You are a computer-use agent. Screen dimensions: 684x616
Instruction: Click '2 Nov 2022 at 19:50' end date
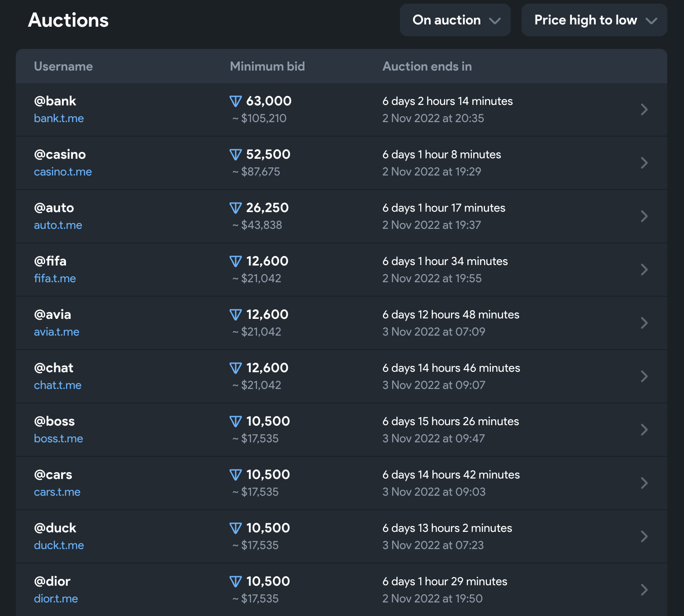click(x=432, y=599)
